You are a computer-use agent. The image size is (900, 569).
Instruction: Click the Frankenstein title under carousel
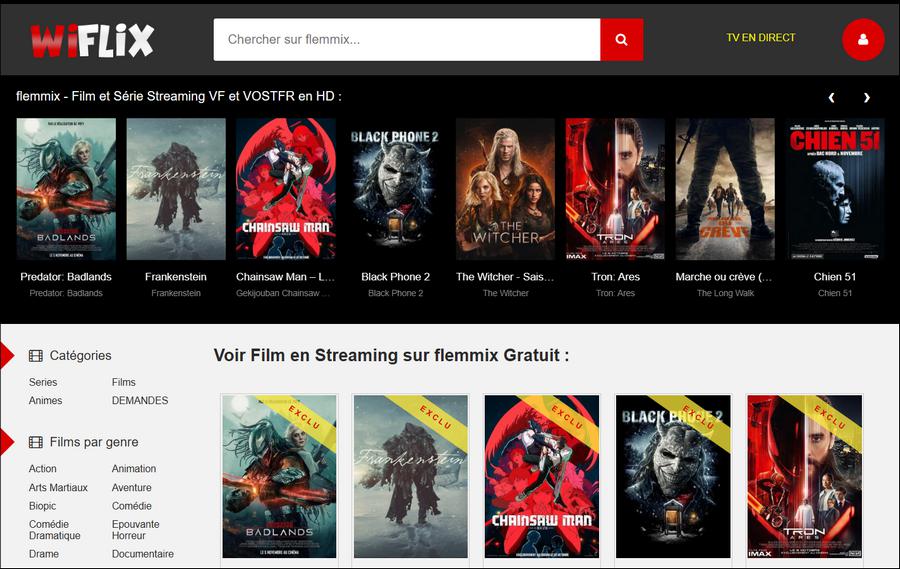[x=176, y=277]
